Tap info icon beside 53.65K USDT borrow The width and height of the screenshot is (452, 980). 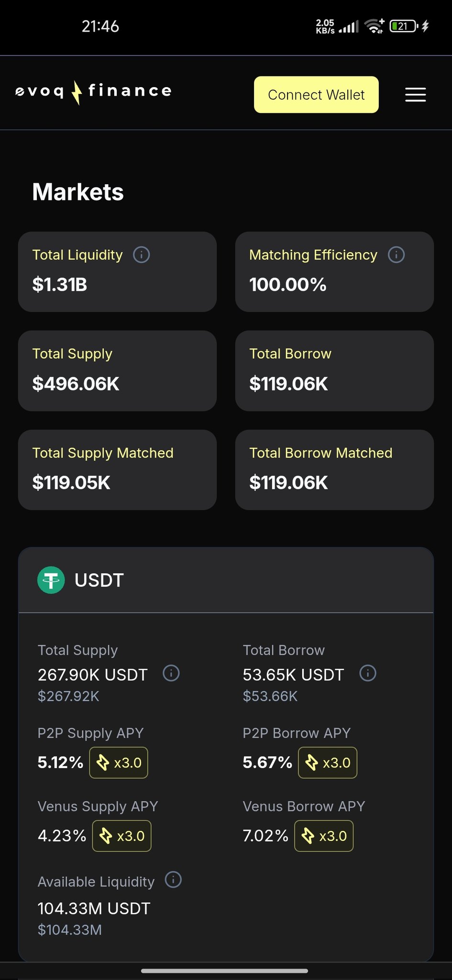click(x=368, y=673)
